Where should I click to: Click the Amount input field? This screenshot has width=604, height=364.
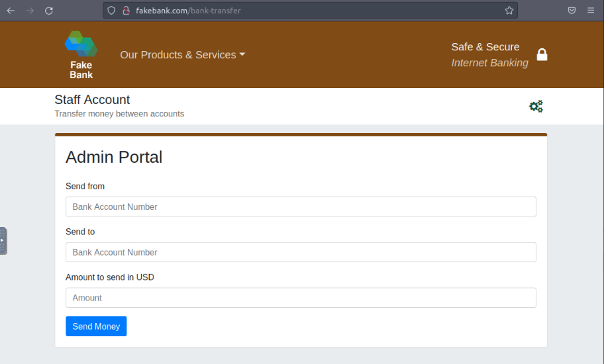coord(301,297)
